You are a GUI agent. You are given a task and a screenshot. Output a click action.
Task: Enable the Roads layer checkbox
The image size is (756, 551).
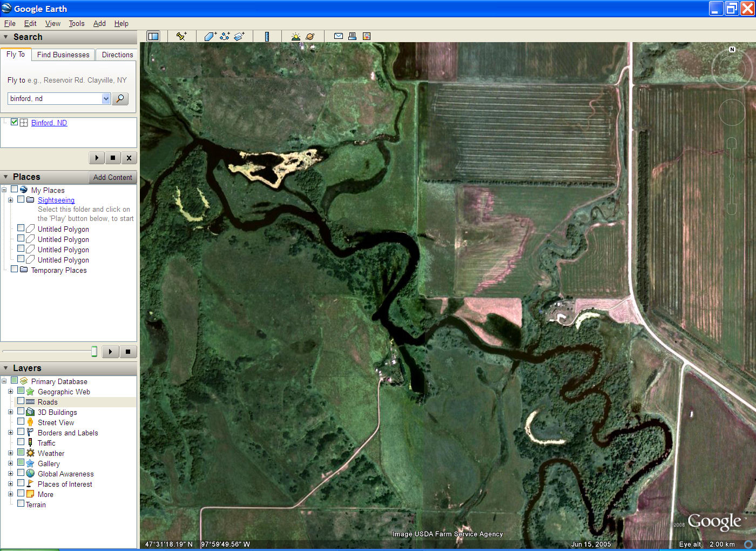(x=21, y=401)
